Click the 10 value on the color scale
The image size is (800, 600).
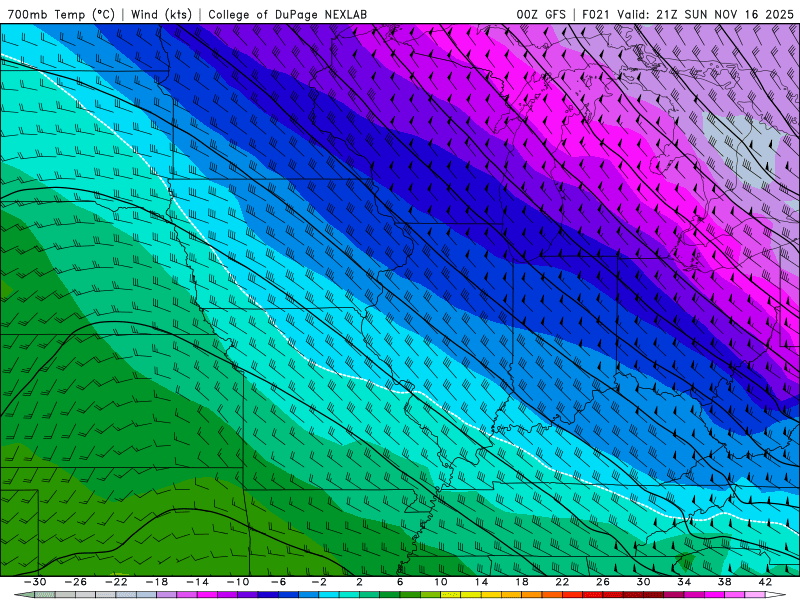[440, 582]
